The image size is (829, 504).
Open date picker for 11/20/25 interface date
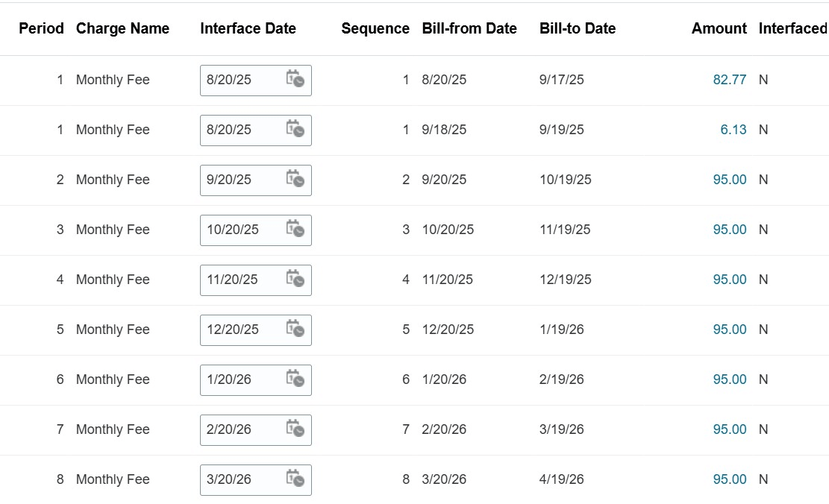[x=296, y=280]
